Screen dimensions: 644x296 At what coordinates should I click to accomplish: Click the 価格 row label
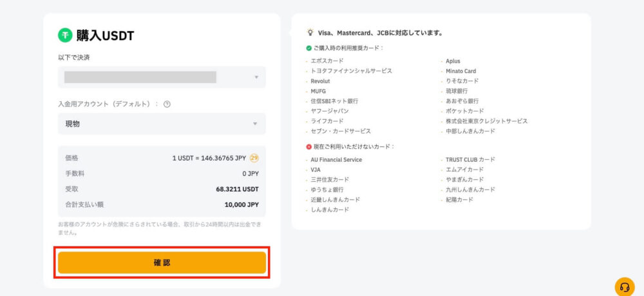pos(71,158)
